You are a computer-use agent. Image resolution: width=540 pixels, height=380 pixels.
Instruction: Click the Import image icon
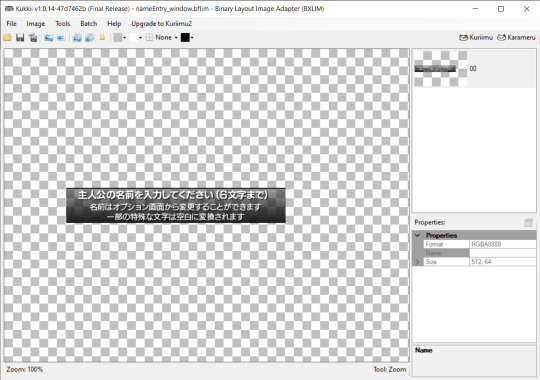[61, 38]
